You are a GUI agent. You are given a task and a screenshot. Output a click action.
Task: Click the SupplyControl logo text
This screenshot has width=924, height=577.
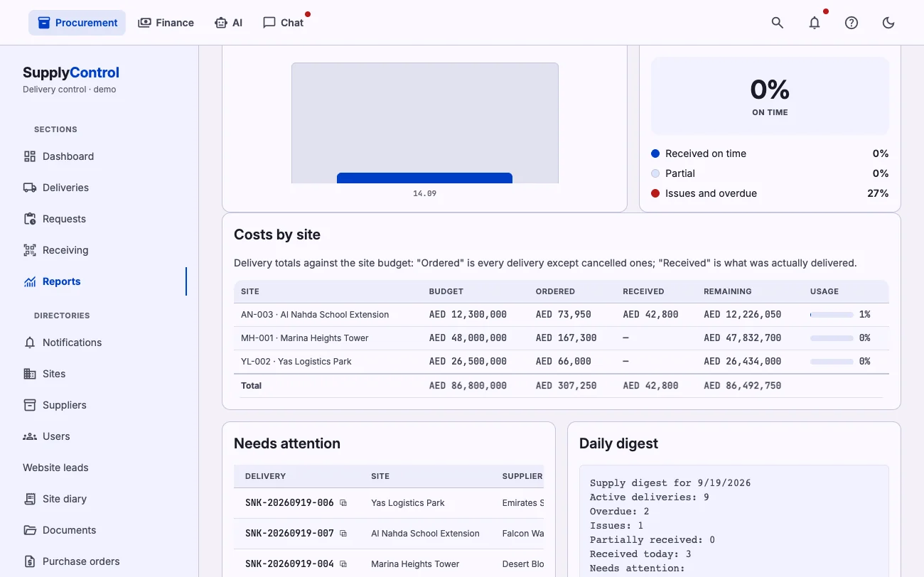pos(71,72)
